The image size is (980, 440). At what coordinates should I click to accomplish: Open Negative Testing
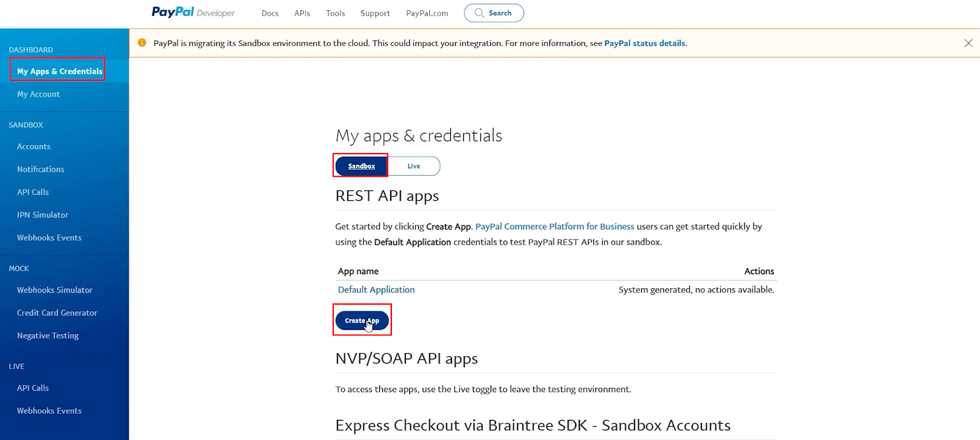click(48, 335)
